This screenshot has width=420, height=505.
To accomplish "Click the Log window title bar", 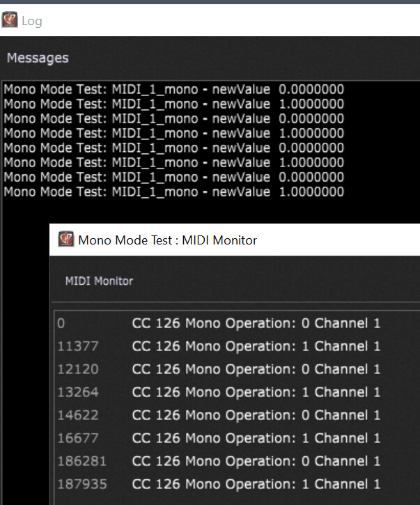I will [x=209, y=20].
